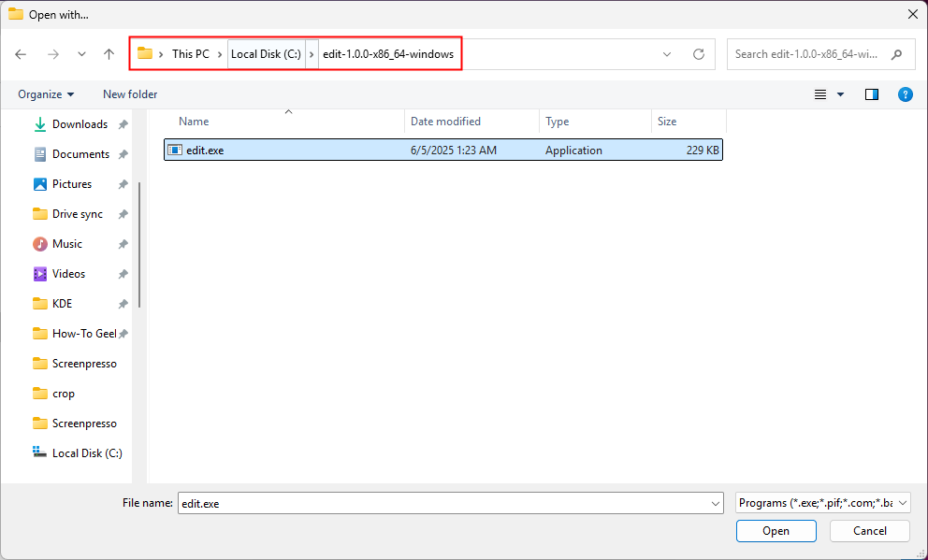Image resolution: width=928 pixels, height=560 pixels.
Task: Click the pin icon beside Drive sync
Action: [x=123, y=214]
